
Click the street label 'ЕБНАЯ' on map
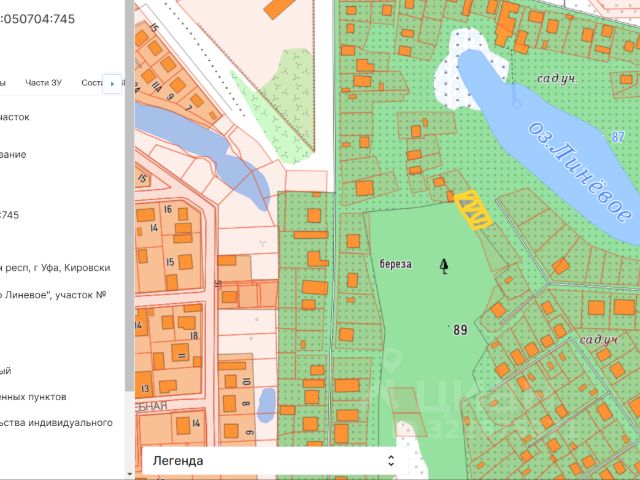coord(151,406)
